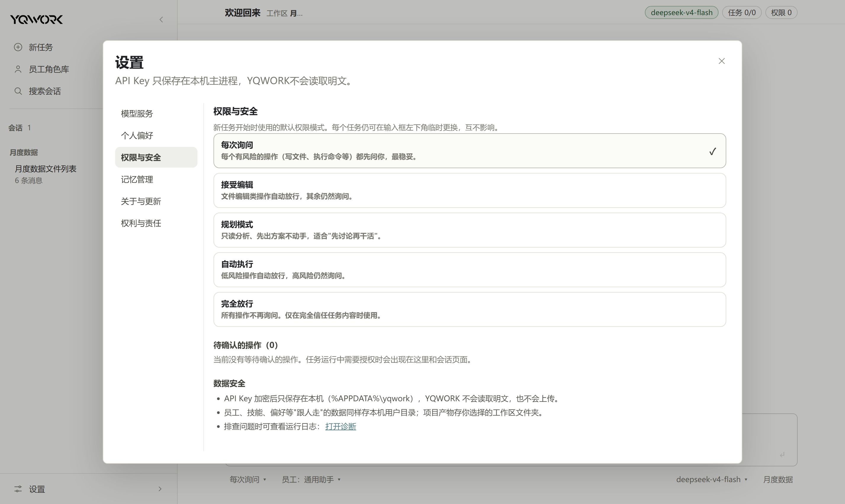Open the 打开诊断 link
Viewport: 845px width, 504px height.
pos(340,426)
